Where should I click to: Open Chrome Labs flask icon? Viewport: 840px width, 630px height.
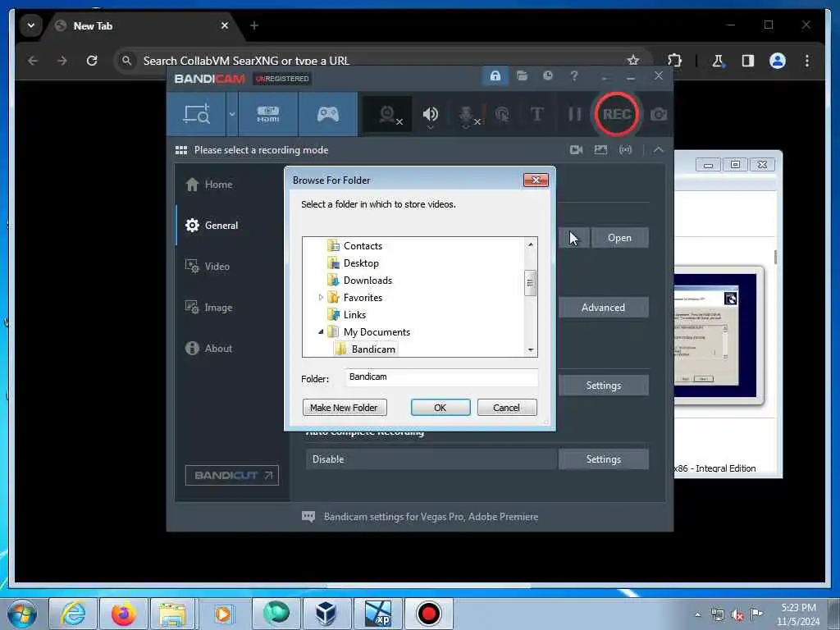[x=718, y=61]
